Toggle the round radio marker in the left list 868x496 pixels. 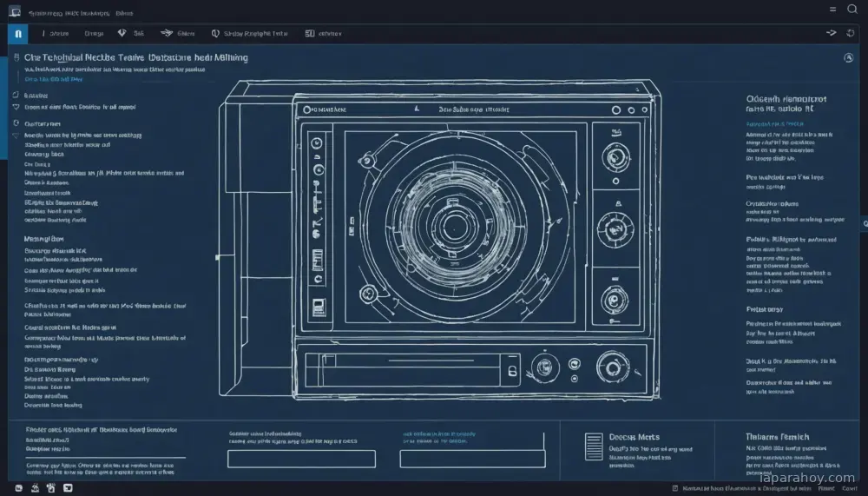click(x=16, y=123)
